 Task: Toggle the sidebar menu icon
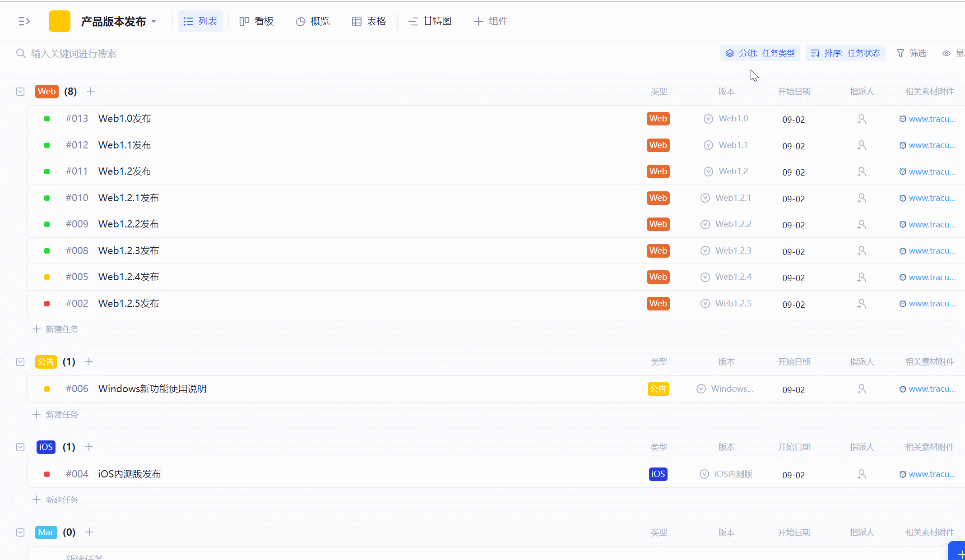pyautogui.click(x=24, y=21)
